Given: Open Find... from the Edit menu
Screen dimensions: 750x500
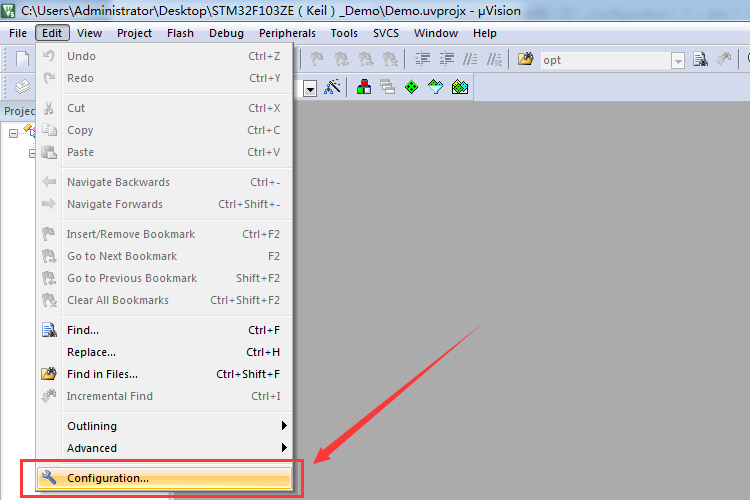Looking at the screenshot, I should [165, 330].
